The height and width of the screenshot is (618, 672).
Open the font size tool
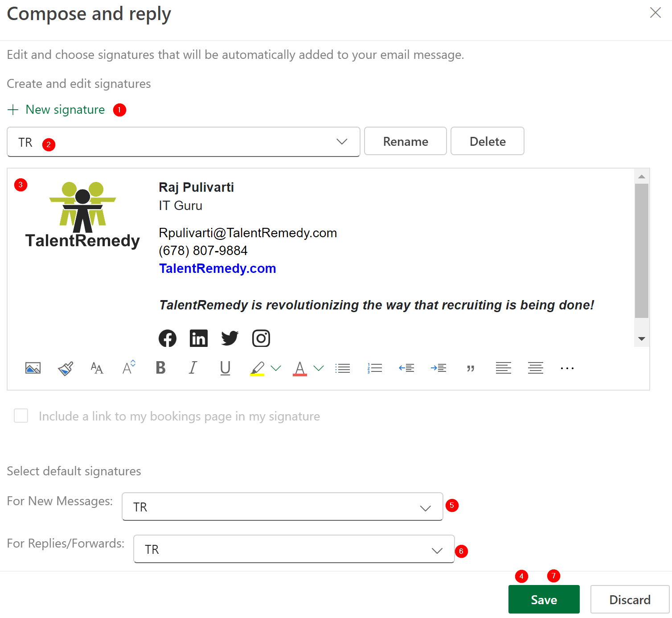97,368
